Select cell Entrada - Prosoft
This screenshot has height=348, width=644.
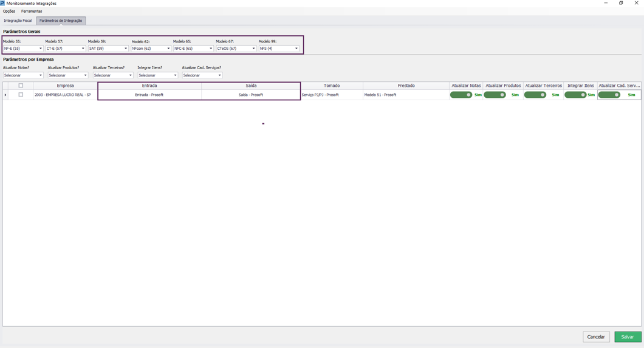(149, 95)
